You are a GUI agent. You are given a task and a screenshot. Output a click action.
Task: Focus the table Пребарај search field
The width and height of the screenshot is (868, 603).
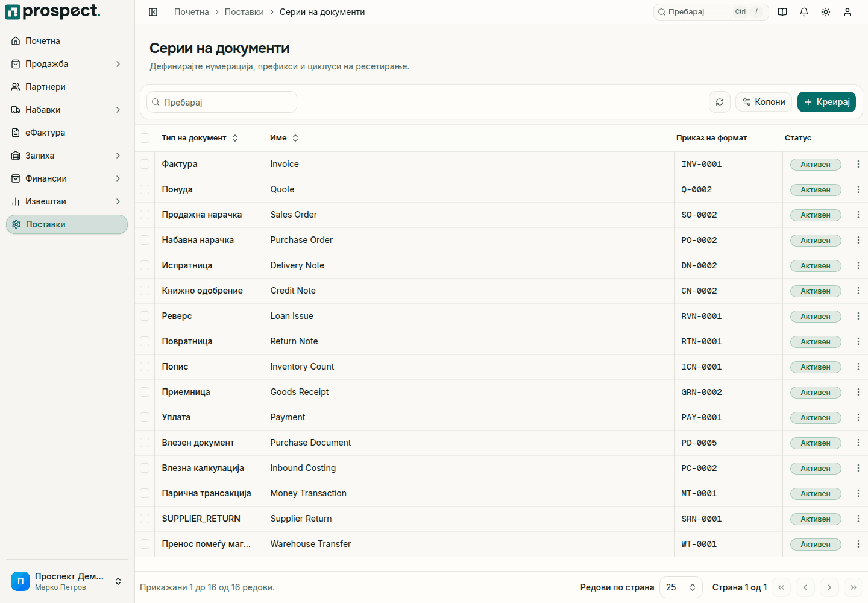[222, 102]
